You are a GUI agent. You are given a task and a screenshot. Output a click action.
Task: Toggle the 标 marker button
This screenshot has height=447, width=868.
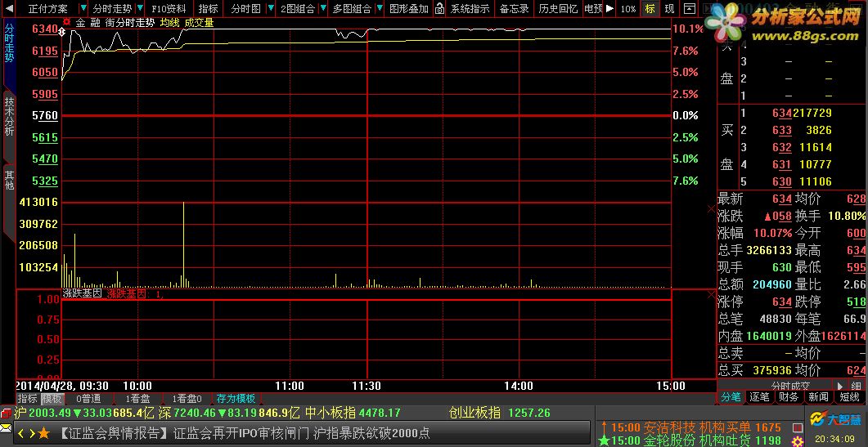coord(650,8)
